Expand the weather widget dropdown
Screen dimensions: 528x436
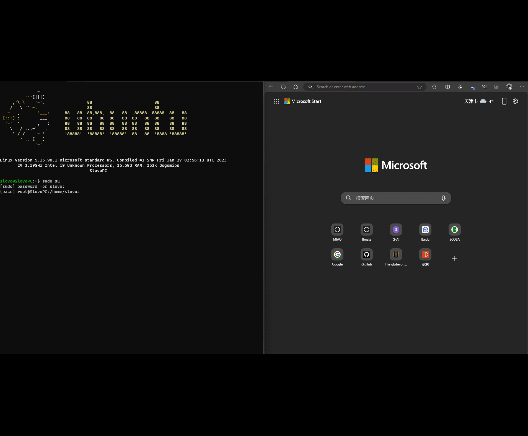491,101
